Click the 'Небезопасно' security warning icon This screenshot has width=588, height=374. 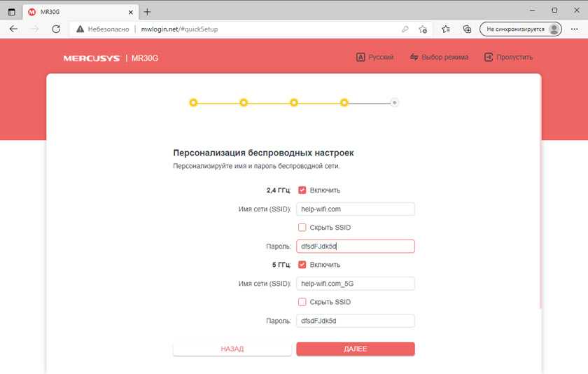pyautogui.click(x=80, y=29)
